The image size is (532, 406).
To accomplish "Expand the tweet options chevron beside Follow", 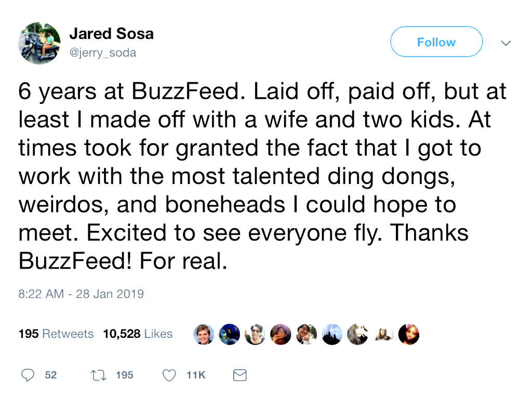I will tap(505, 43).
